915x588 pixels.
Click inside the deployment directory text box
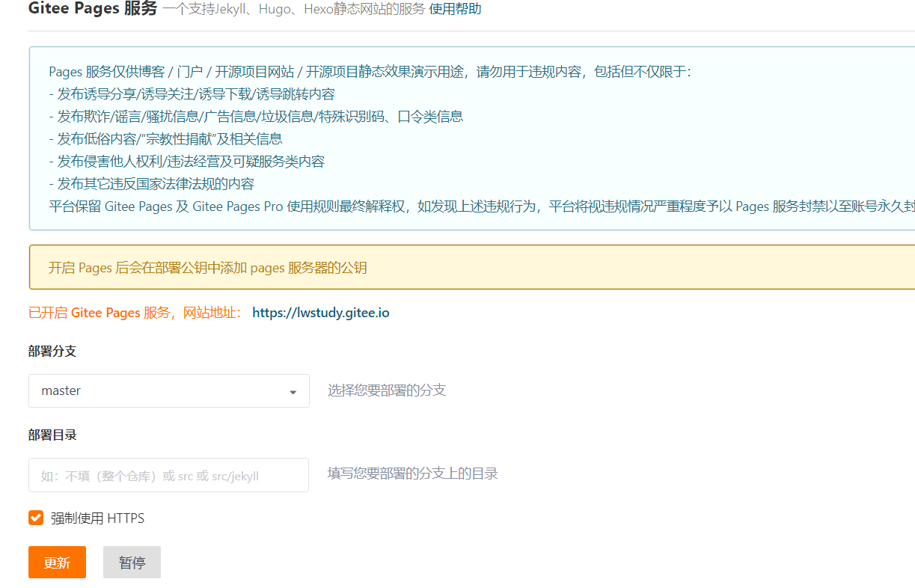click(168, 474)
